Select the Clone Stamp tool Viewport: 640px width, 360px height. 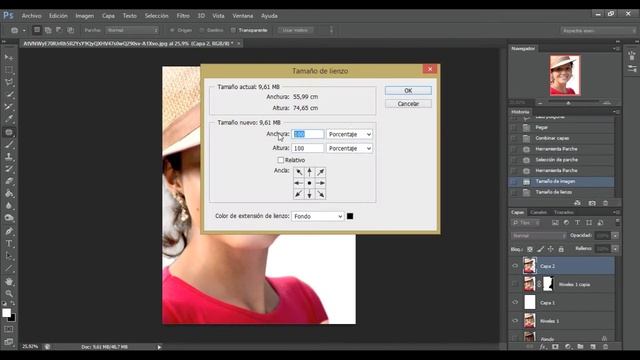9,156
